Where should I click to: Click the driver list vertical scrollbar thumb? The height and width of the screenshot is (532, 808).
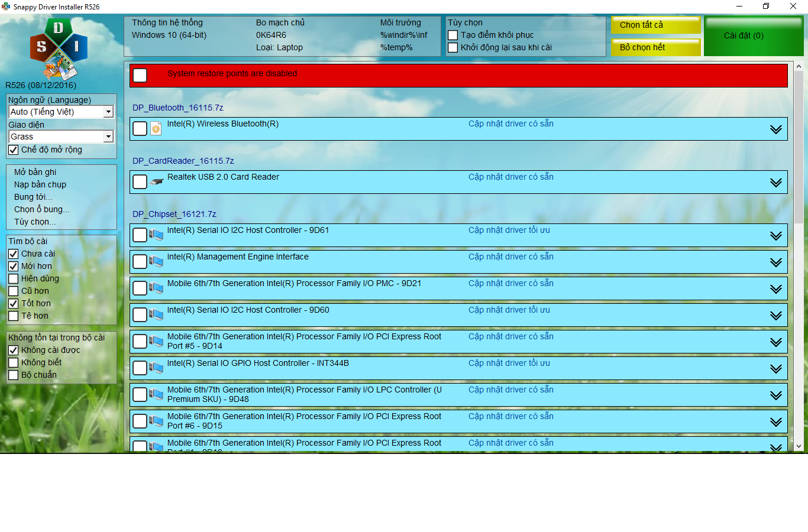click(799, 147)
